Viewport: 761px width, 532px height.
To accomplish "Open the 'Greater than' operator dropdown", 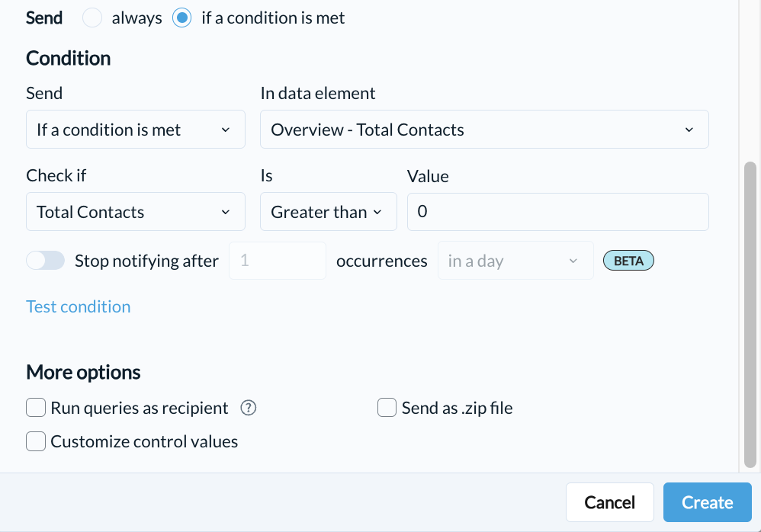I will [329, 212].
